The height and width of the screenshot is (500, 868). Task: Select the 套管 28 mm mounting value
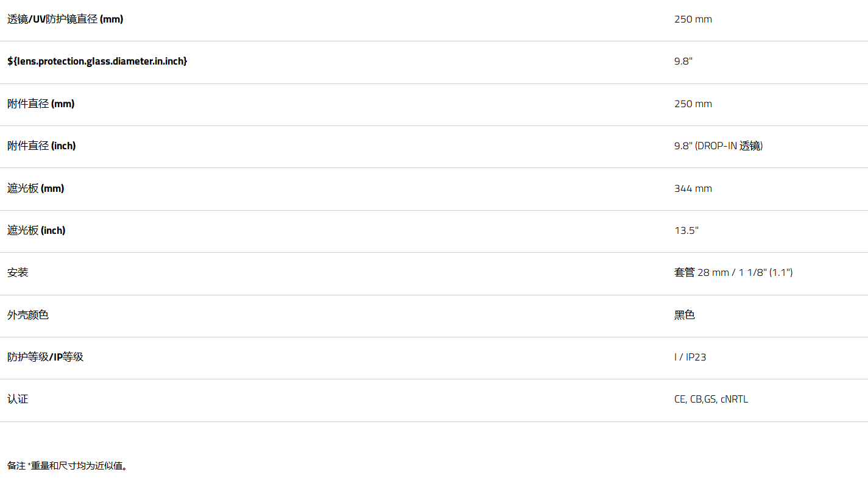coord(733,272)
